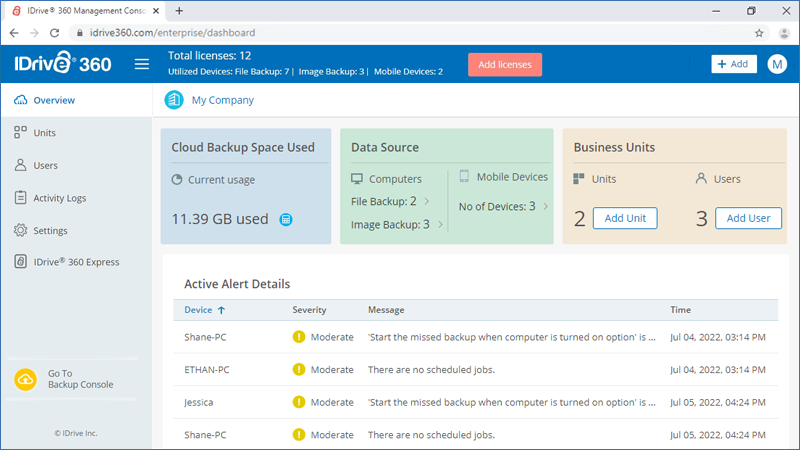The height and width of the screenshot is (450, 800).
Task: Expand File Backup: 2 chevron
Action: tap(427, 202)
